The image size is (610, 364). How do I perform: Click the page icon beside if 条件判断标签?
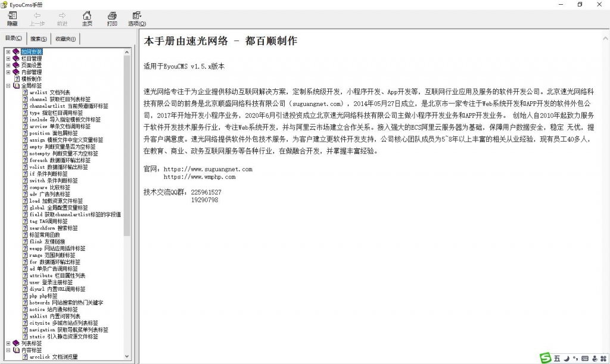[x=25, y=174]
